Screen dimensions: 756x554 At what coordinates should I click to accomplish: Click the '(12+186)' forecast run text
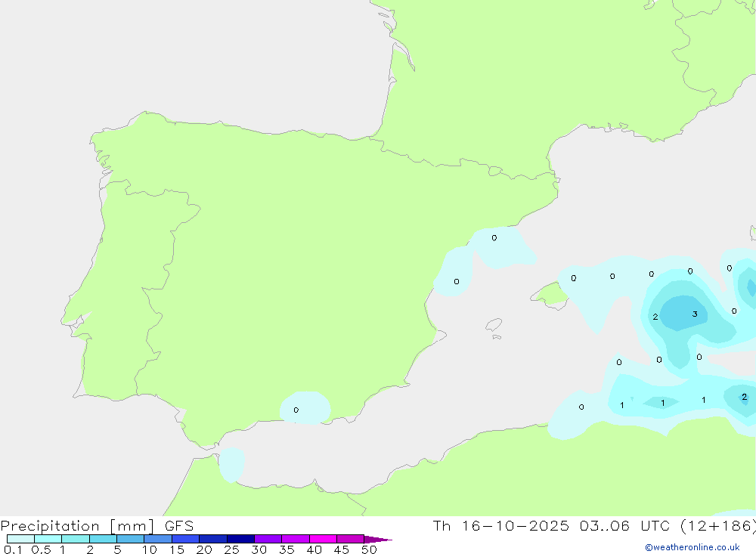pos(717,526)
